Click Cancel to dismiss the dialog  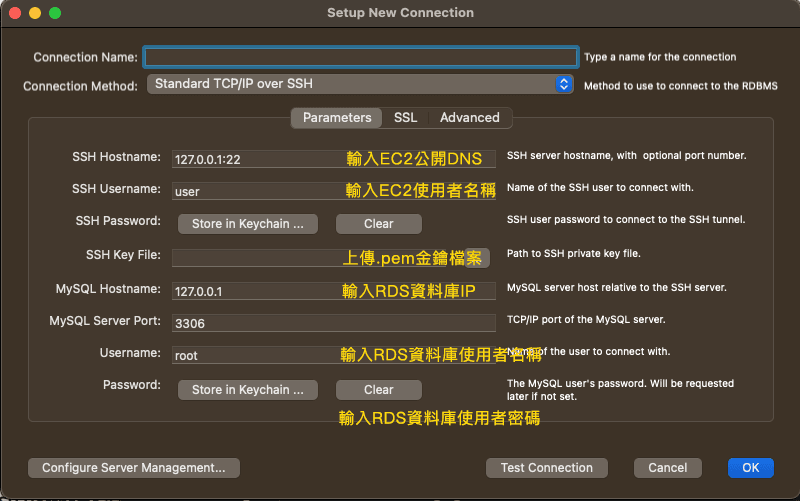click(x=667, y=467)
